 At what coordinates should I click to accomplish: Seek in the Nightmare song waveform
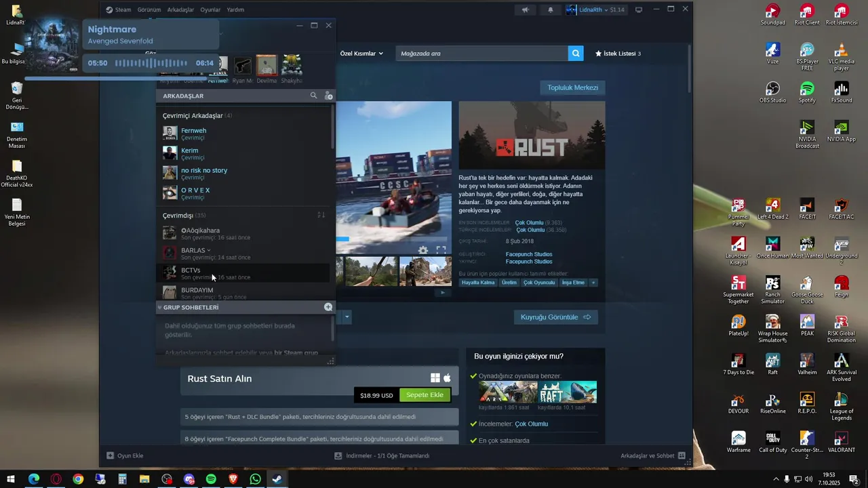(152, 63)
